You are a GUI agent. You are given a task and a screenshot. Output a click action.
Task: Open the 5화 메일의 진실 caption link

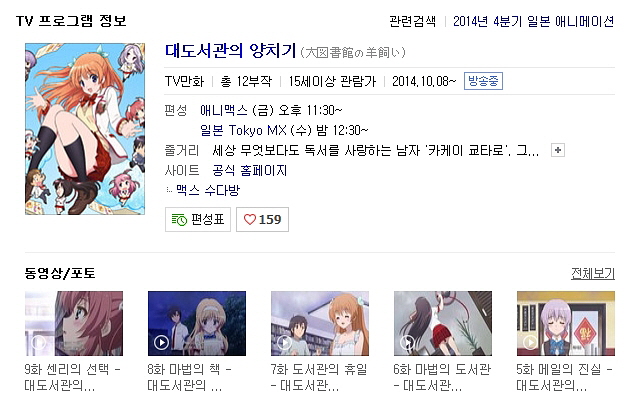[x=565, y=377]
